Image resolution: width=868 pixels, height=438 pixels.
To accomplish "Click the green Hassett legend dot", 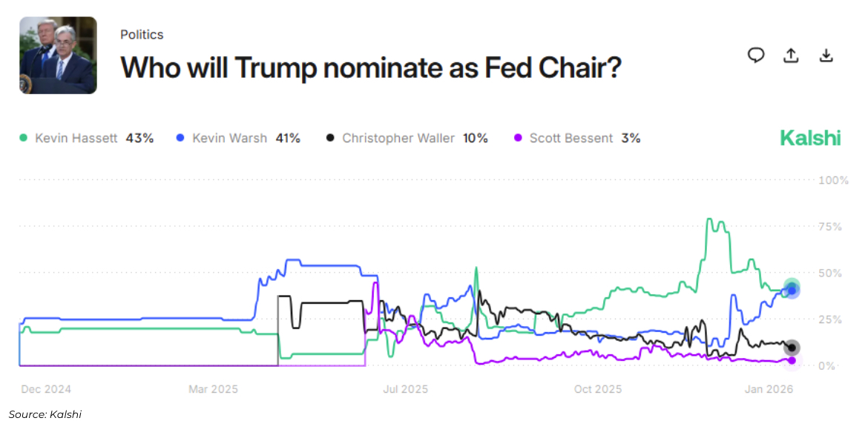I will tap(23, 138).
